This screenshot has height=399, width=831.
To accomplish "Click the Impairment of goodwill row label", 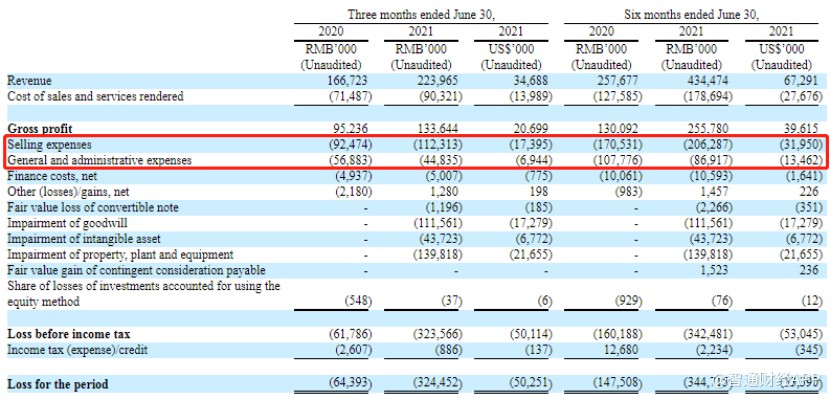I will click(67, 223).
